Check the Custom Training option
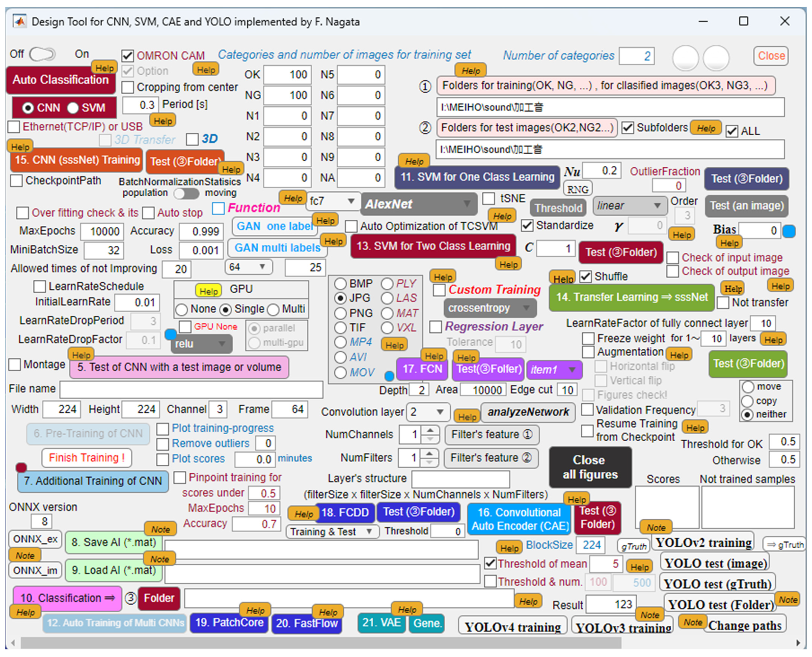 (439, 290)
